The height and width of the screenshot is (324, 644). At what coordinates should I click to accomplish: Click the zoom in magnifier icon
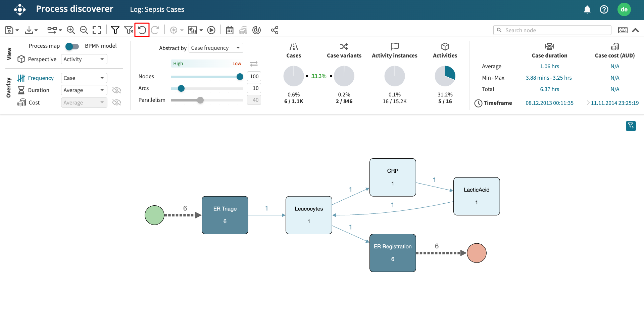coord(71,30)
